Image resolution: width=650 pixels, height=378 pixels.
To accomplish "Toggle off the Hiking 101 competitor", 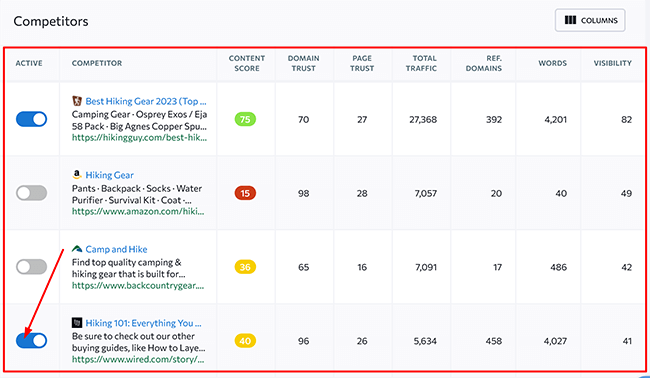I will point(32,340).
